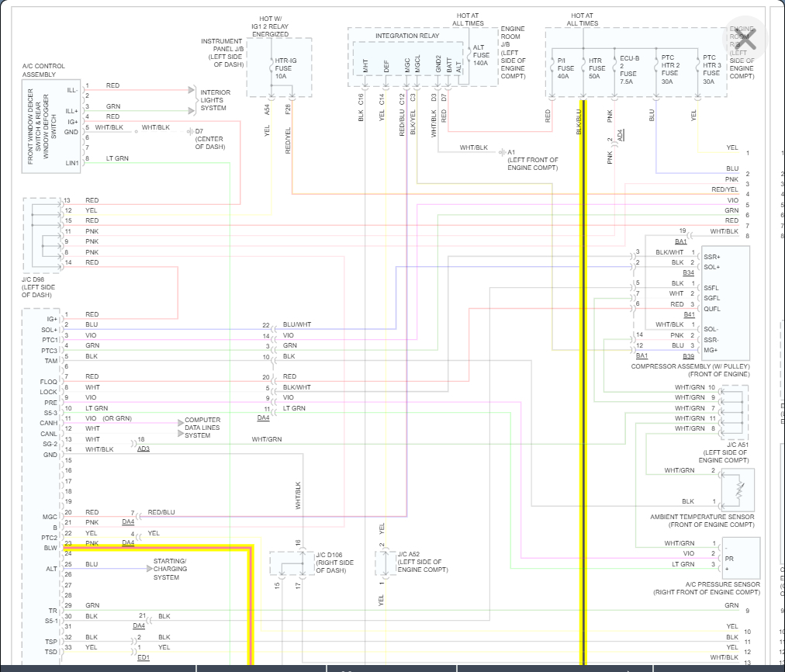This screenshot has width=785, height=672.
Task: Click the MG+ compressor terminal
Action: point(711,350)
